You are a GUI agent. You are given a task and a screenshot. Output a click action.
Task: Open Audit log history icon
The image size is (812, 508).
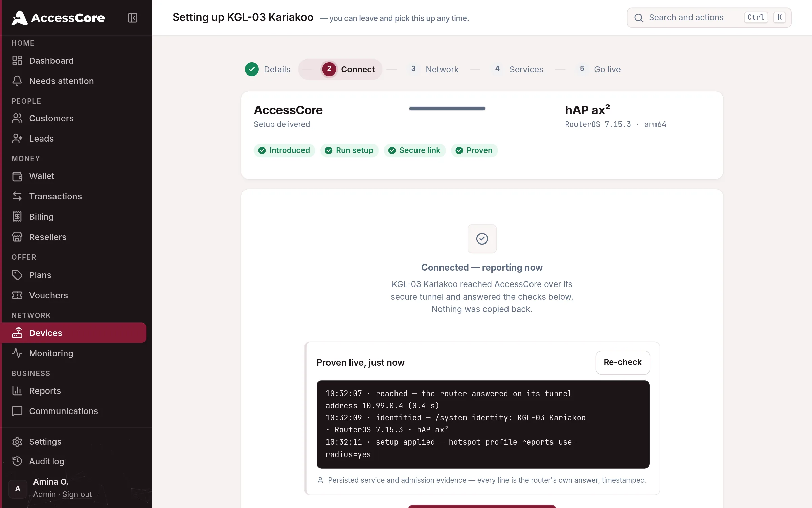17,461
